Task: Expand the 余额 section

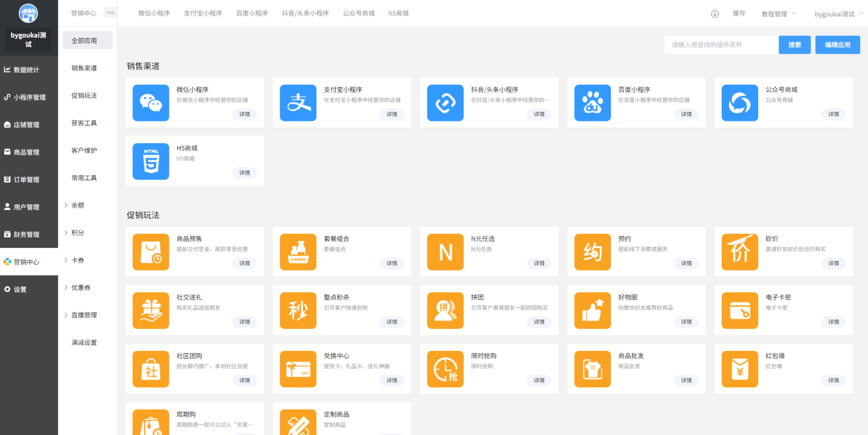Action: (77, 205)
